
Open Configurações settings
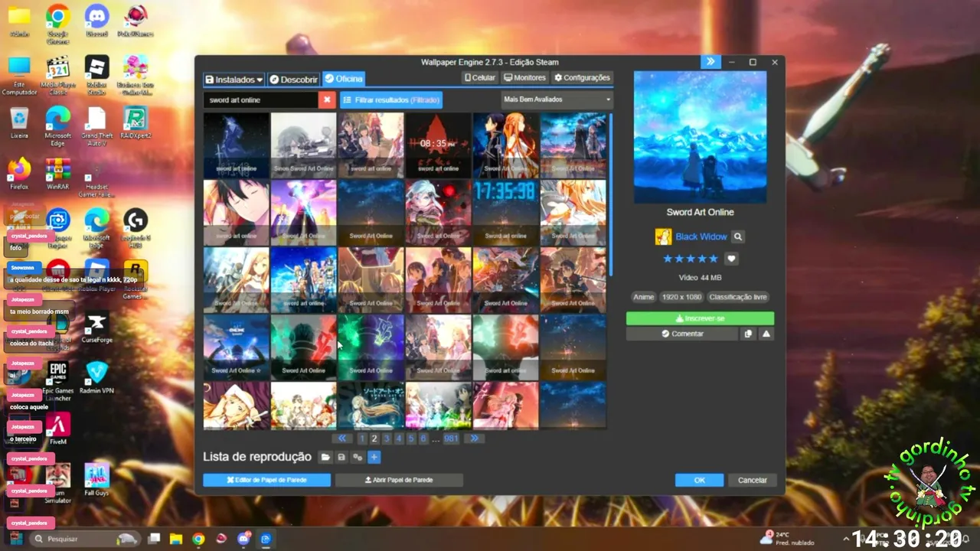tap(582, 77)
